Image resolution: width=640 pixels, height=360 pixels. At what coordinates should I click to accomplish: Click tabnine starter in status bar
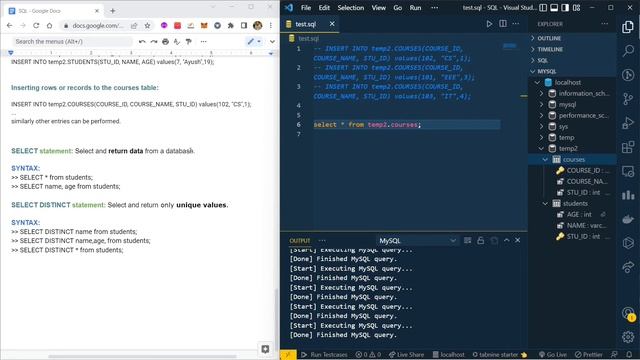(500, 355)
